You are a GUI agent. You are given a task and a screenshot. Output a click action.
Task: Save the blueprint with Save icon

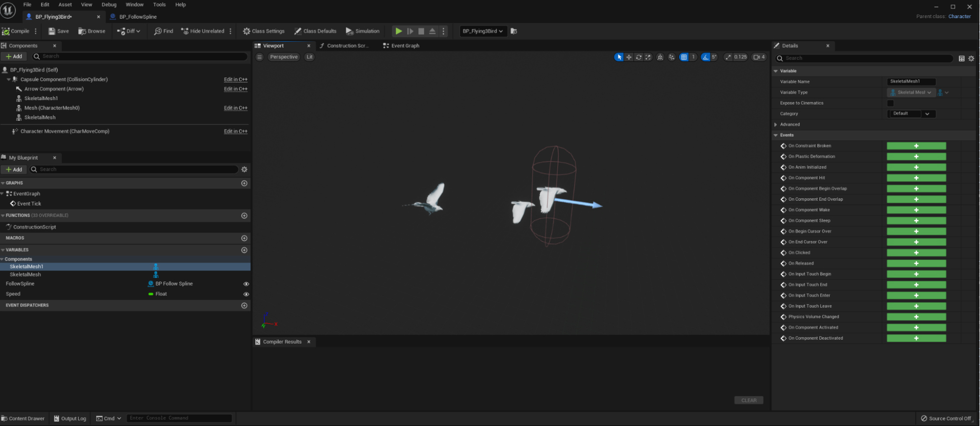tap(52, 31)
